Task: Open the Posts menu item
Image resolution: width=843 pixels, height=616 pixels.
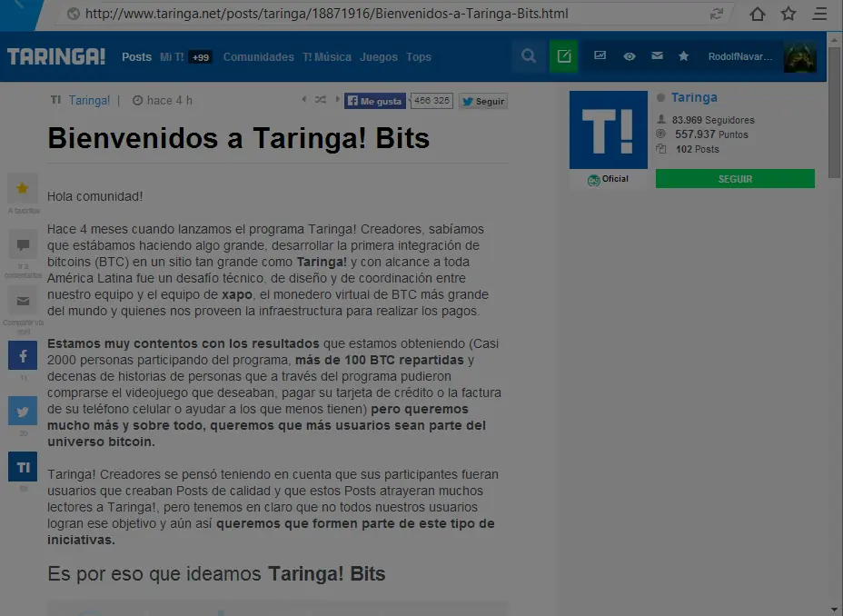Action: [136, 57]
